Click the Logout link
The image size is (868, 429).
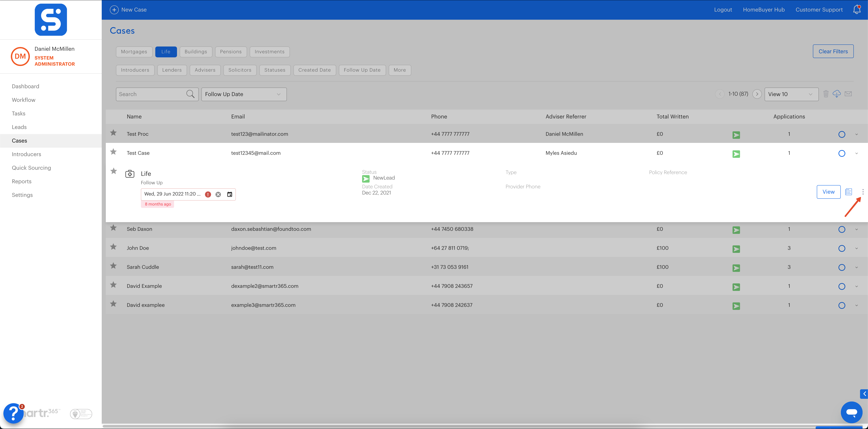click(723, 10)
